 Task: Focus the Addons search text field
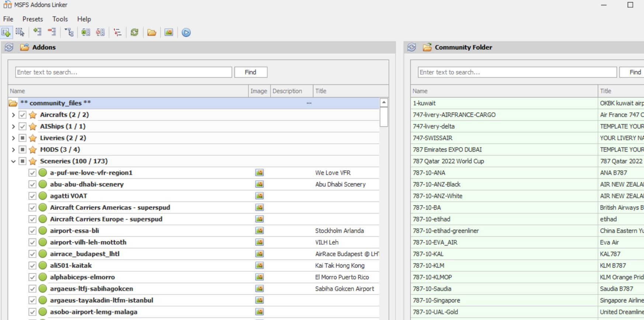point(123,72)
